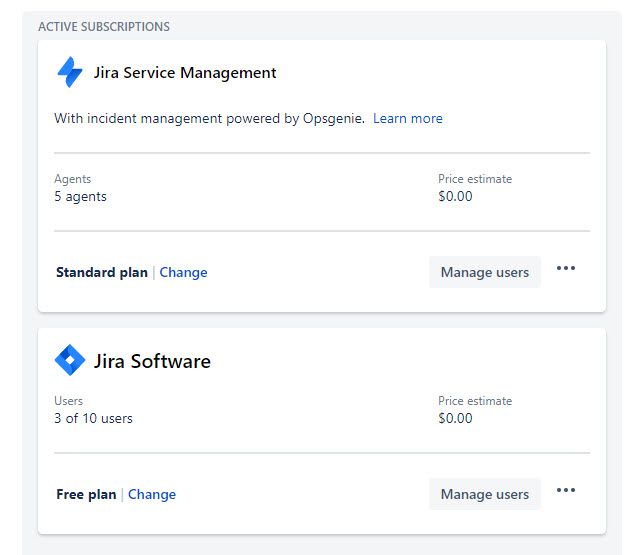Image resolution: width=638 pixels, height=555 pixels.
Task: Click the ACTIVE SUBSCRIPTIONS heading
Action: (x=104, y=26)
